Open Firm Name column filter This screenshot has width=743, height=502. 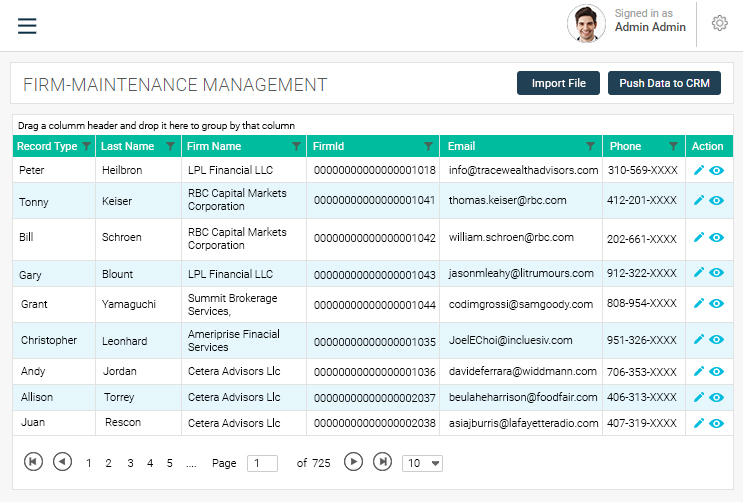[x=296, y=146]
